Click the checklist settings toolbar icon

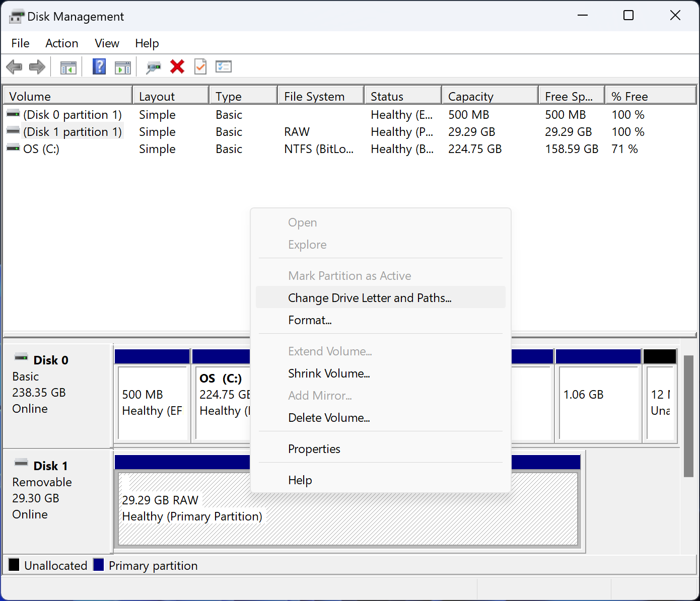224,66
